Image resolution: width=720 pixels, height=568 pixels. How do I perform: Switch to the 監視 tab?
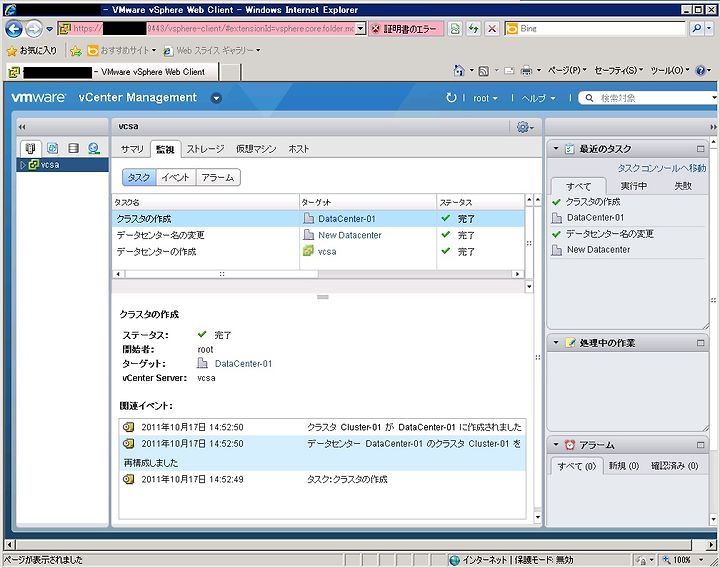[x=165, y=149]
